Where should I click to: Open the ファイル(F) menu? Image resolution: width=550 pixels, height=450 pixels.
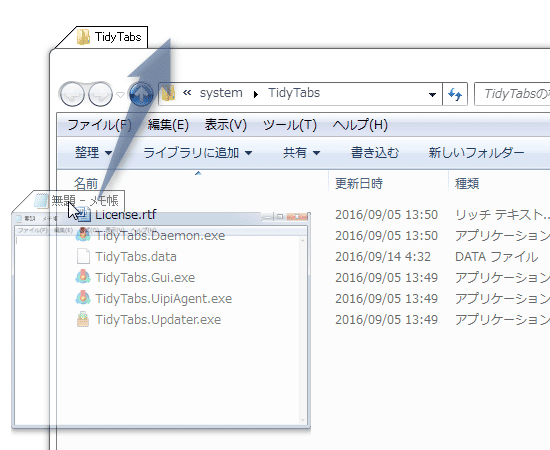pyautogui.click(x=99, y=125)
